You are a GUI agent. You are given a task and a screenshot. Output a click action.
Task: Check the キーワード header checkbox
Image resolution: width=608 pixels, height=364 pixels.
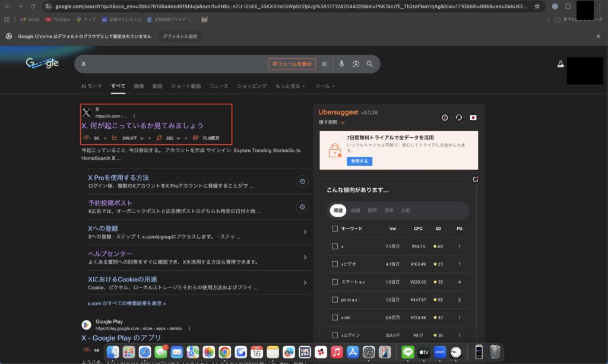(x=335, y=228)
